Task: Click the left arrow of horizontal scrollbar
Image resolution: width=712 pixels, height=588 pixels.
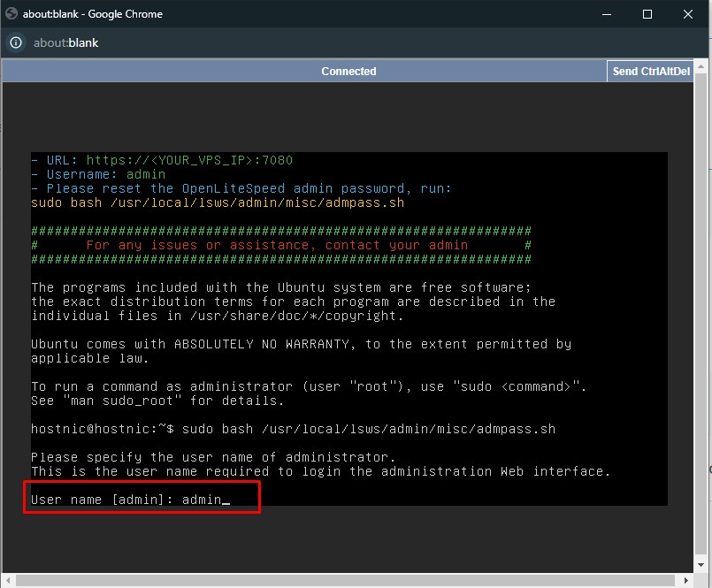Action: [7, 581]
